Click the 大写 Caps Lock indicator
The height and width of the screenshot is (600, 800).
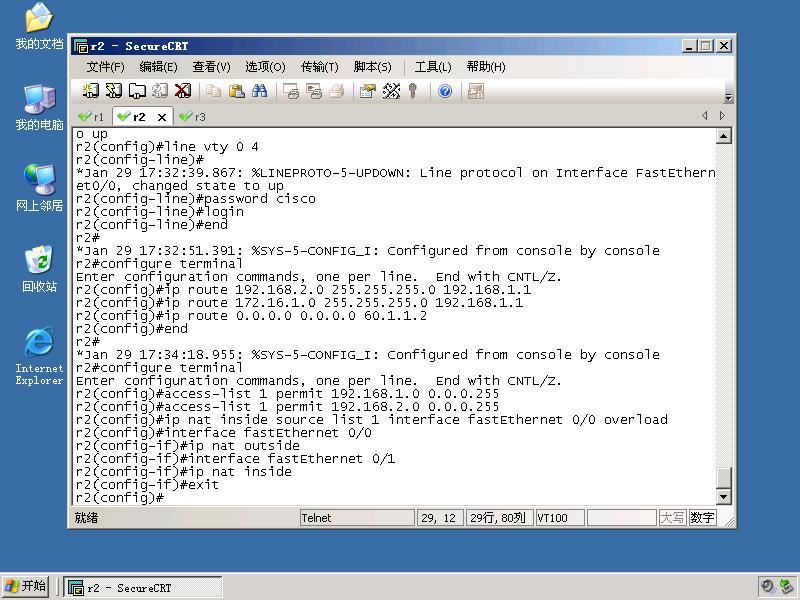[672, 518]
